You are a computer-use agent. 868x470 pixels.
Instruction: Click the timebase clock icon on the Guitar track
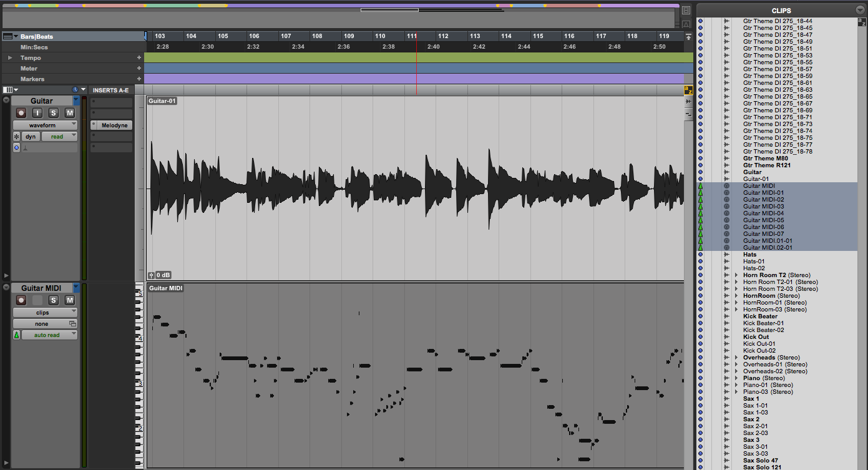pos(16,147)
